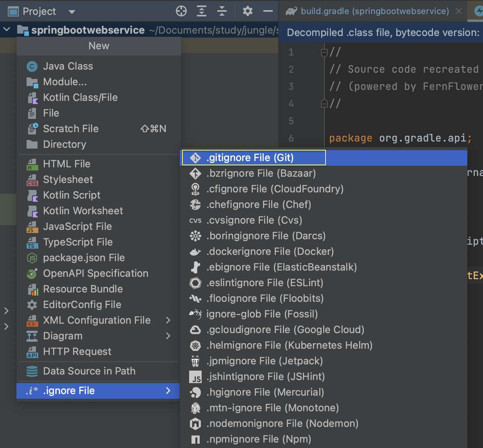Select Java Class from New menu

click(x=98, y=66)
